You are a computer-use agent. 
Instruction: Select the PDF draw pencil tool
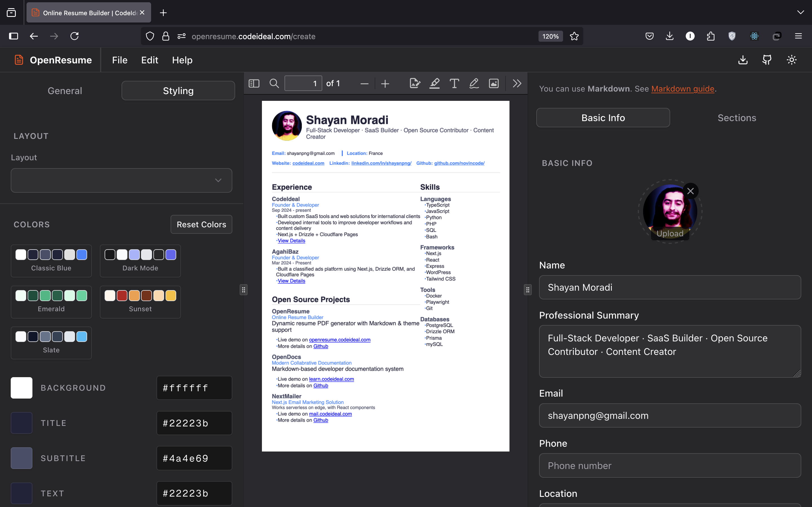(x=474, y=83)
